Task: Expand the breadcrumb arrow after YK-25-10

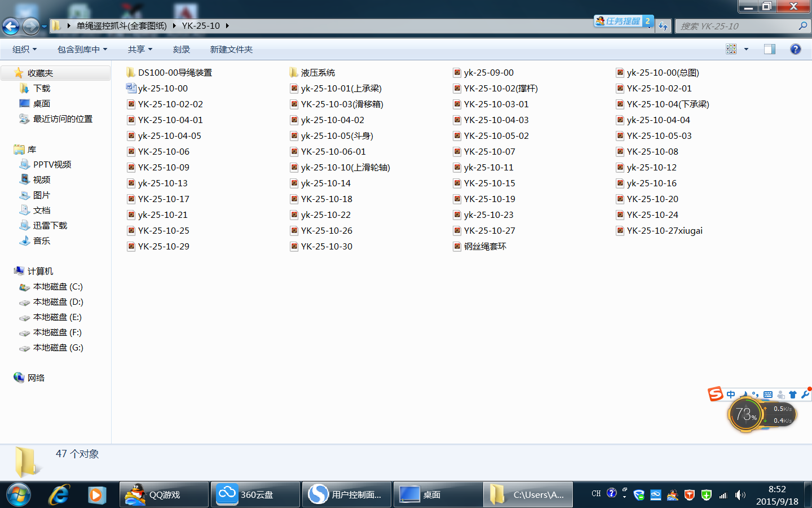Action: pyautogui.click(x=227, y=25)
